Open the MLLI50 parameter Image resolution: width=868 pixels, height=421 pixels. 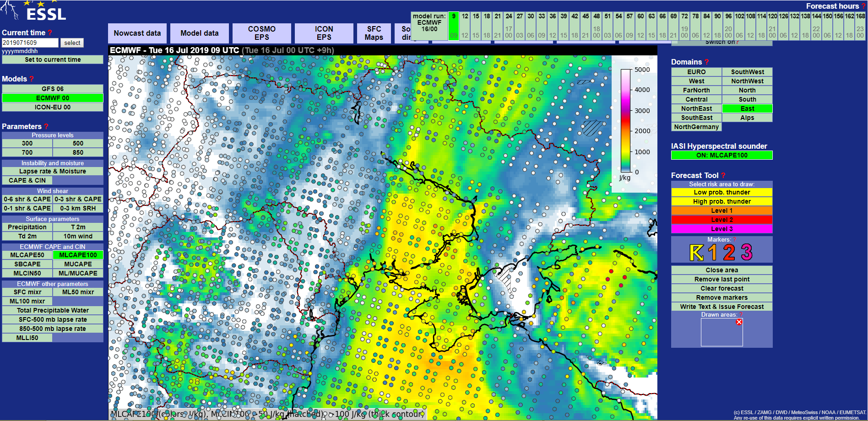tap(27, 338)
